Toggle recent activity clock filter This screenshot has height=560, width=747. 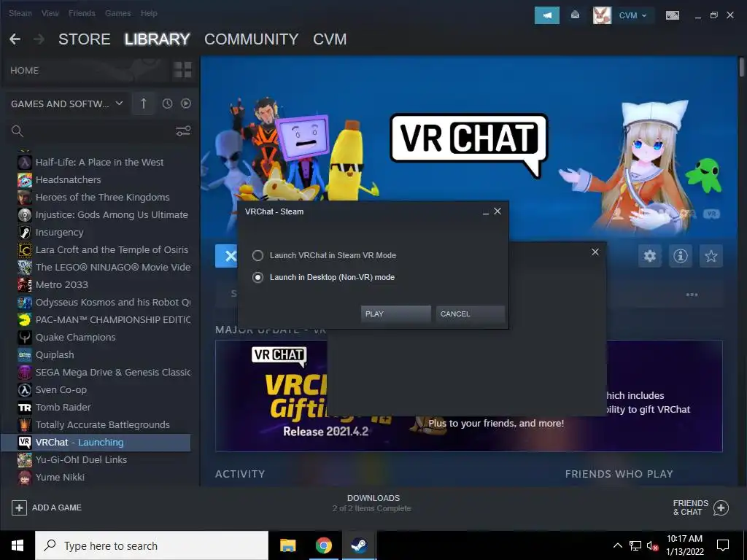point(167,104)
